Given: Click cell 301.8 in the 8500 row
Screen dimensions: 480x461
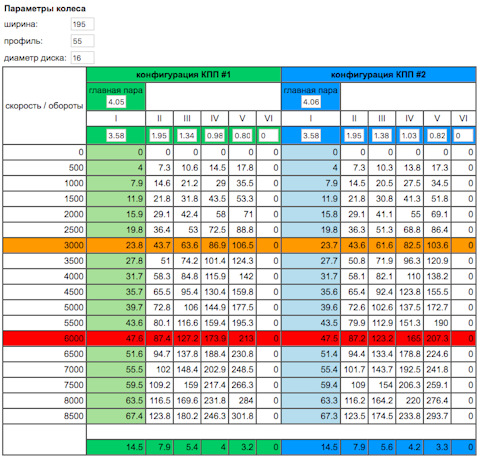Looking at the screenshot, I should click(x=242, y=416).
